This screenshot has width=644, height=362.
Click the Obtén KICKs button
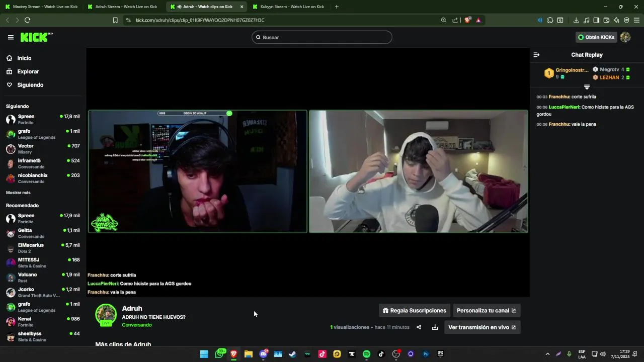(596, 37)
